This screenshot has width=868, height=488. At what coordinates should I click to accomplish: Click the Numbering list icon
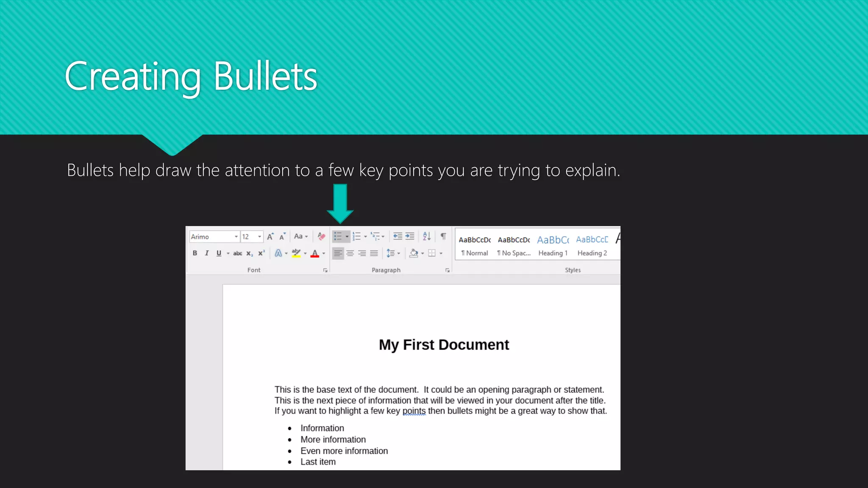tap(356, 236)
